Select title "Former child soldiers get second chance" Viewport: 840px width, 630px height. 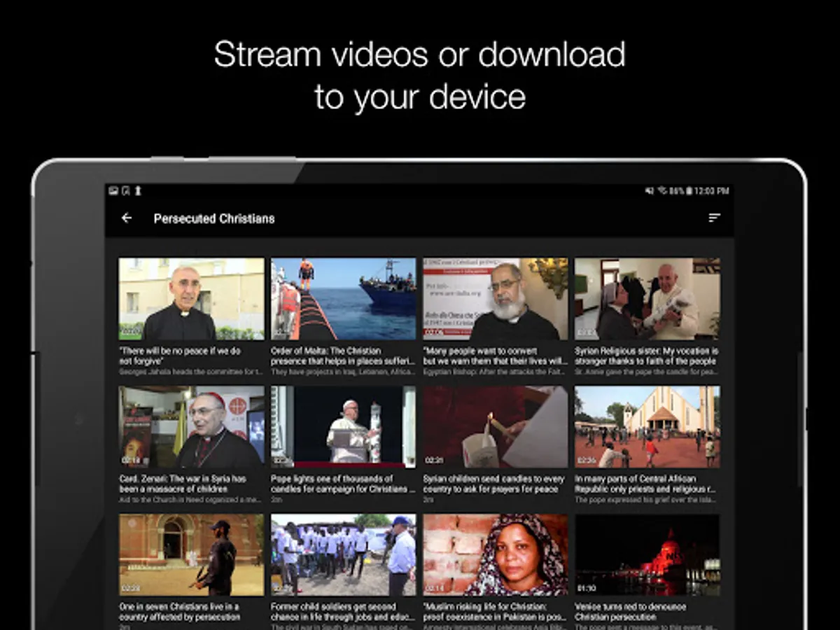342,612
